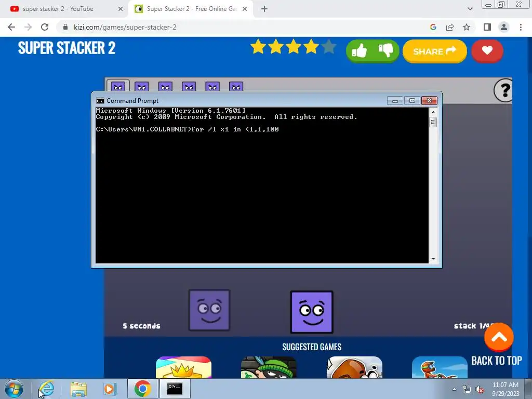Open the crown suggested game thumbnail

[183, 367]
